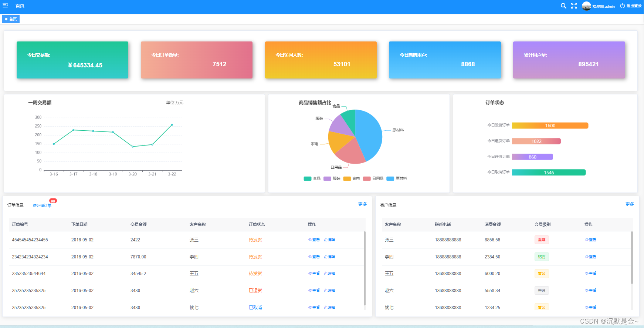Open 更多 link in customer panel
This screenshot has height=328, width=644.
(630, 204)
